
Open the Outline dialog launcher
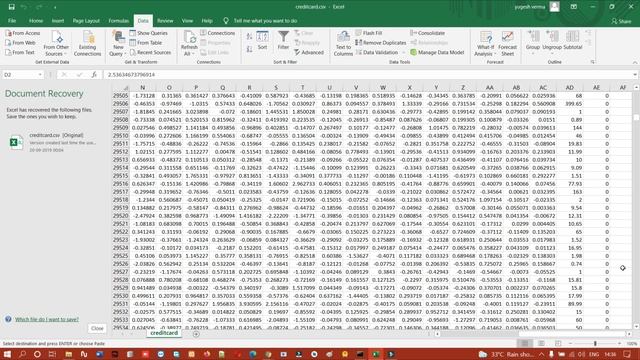tap(593, 62)
